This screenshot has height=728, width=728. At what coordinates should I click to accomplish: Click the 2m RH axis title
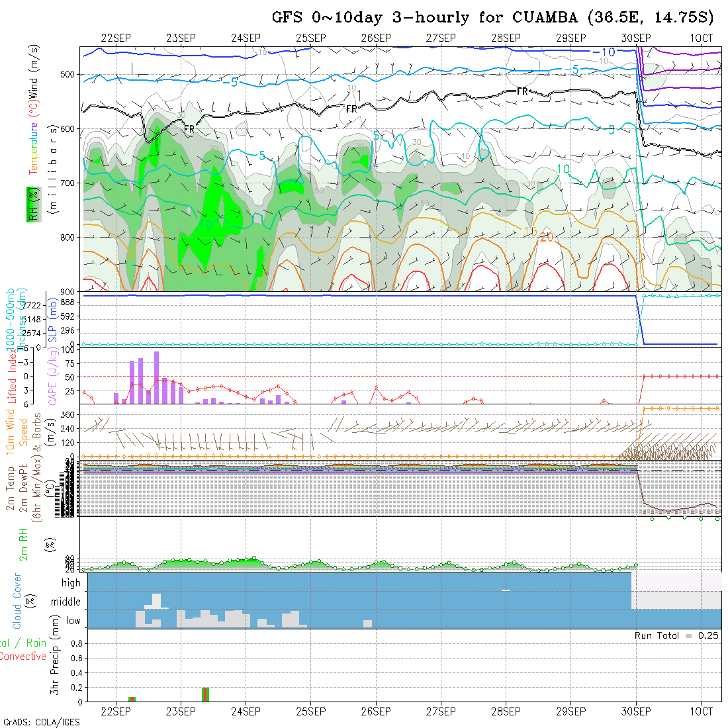pos(23,544)
